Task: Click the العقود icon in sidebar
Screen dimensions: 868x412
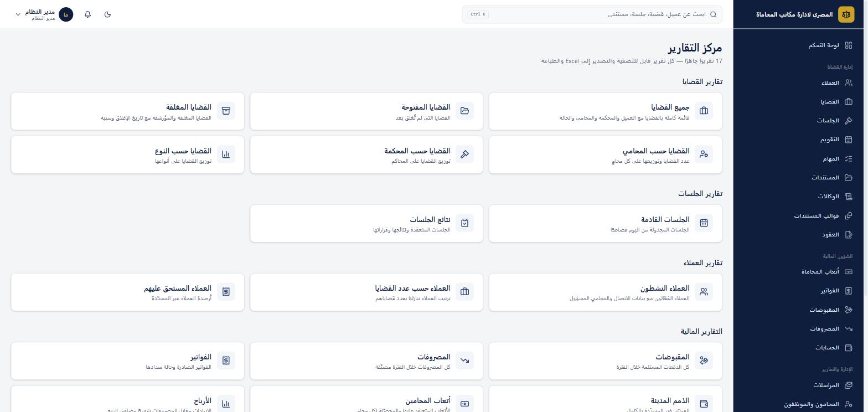Action: (849, 235)
